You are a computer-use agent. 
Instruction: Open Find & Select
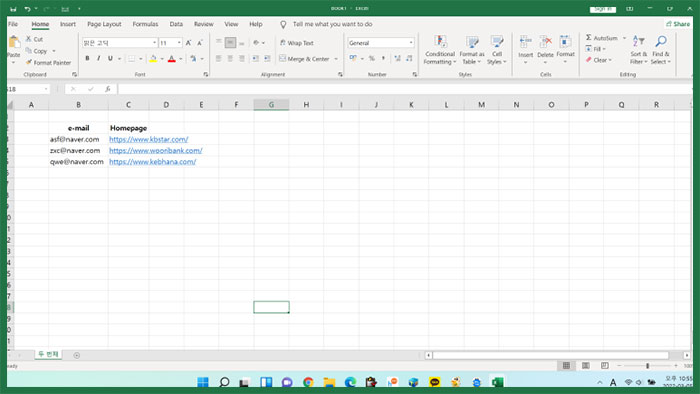[660, 50]
